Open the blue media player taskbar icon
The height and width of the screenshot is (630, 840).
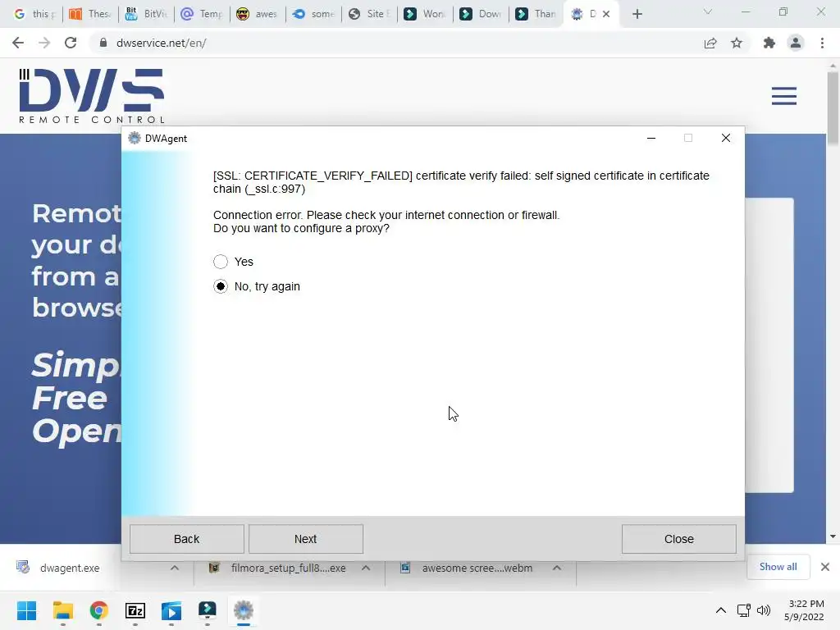coord(171,610)
